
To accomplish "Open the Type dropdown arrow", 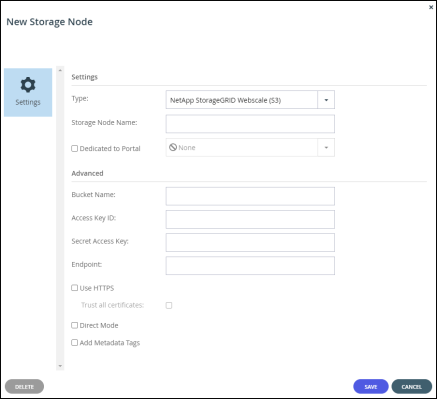I will 326,100.
